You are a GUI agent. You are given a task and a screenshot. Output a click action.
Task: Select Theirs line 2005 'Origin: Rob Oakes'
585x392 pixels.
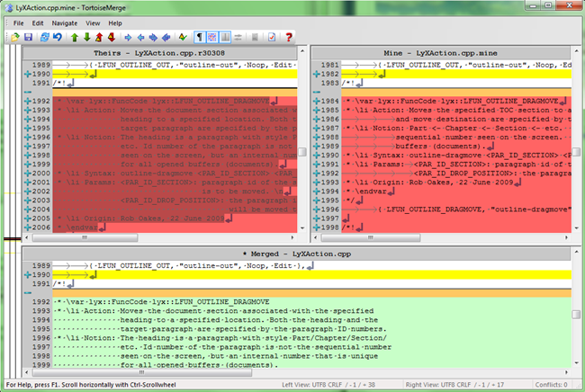coord(175,218)
